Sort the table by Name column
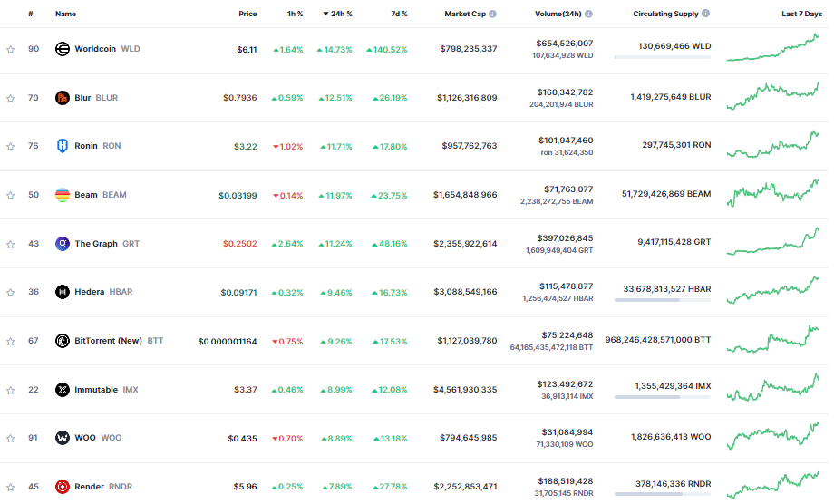 point(65,15)
